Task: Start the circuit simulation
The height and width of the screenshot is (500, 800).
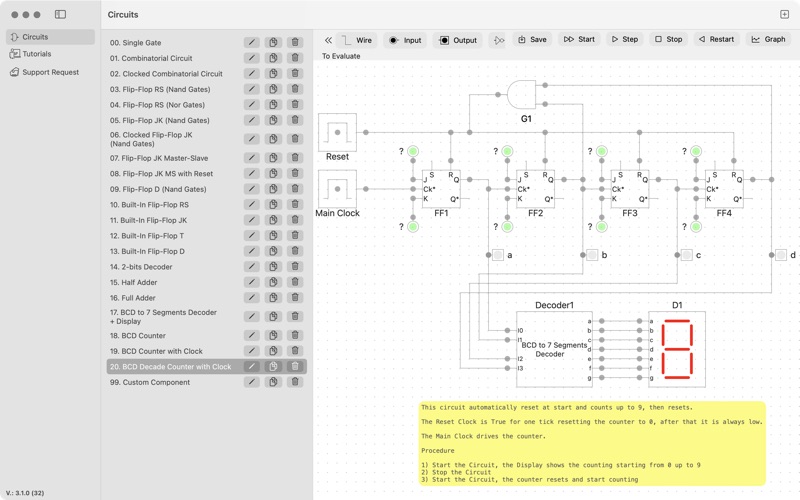Action: 579,39
